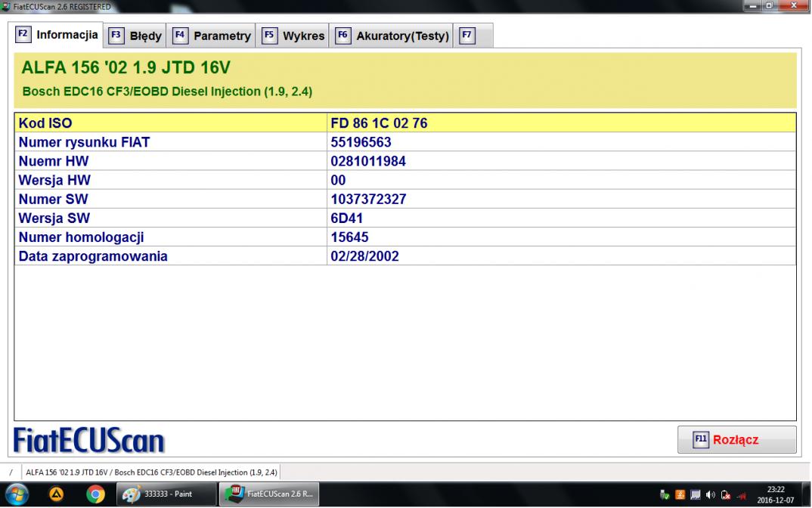Click the Nuemr HW label
Image resolution: width=812 pixels, height=508 pixels.
[x=54, y=162]
